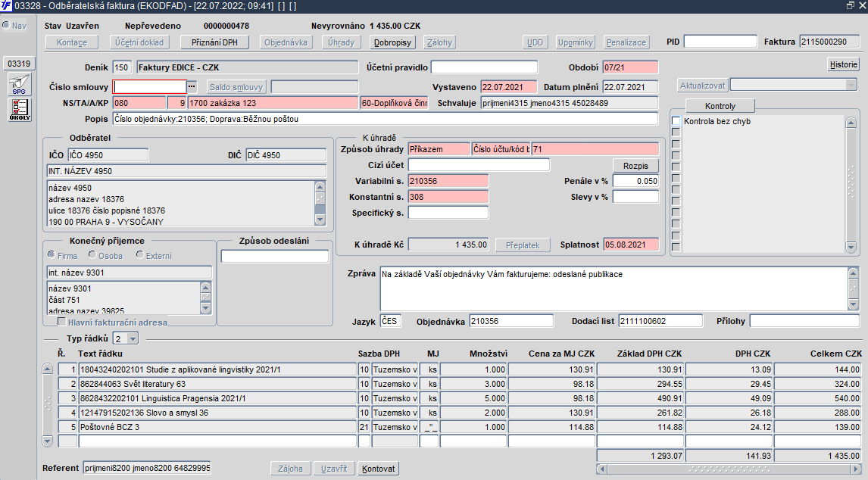This screenshot has width=868, height=480.
Task: Expand the dropdown next to Aktualizovat
Action: (x=851, y=85)
